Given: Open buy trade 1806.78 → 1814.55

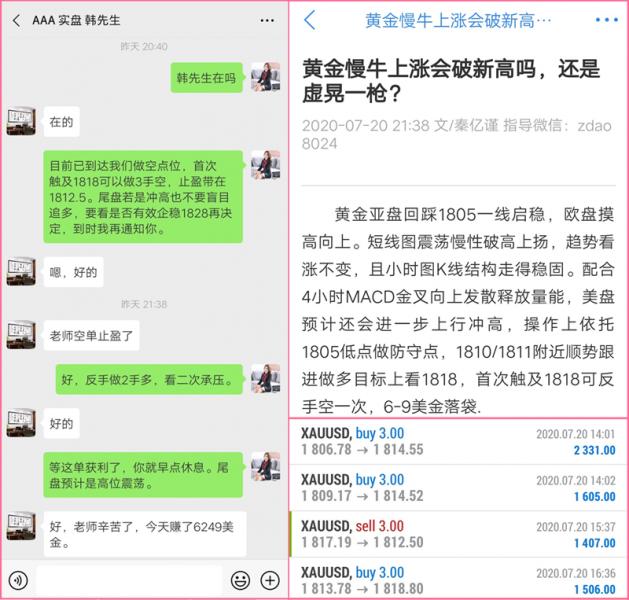Looking at the screenshot, I should [458, 442].
